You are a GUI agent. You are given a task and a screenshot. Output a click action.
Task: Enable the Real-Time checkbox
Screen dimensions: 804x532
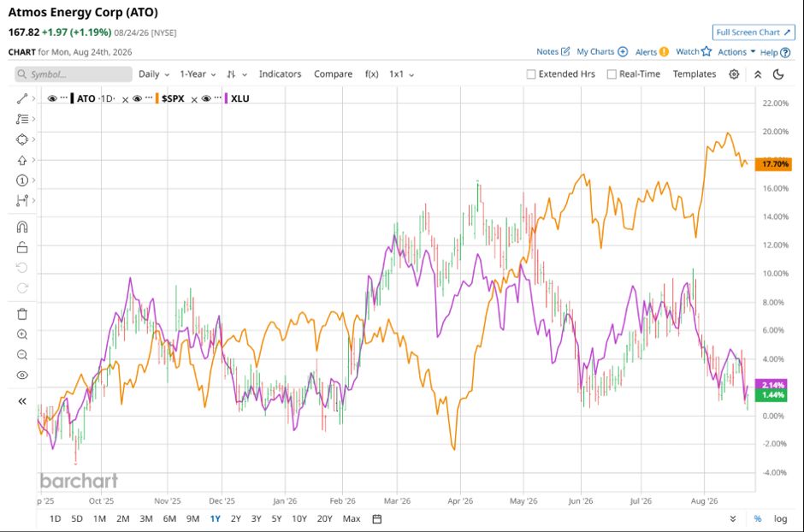[x=612, y=74]
